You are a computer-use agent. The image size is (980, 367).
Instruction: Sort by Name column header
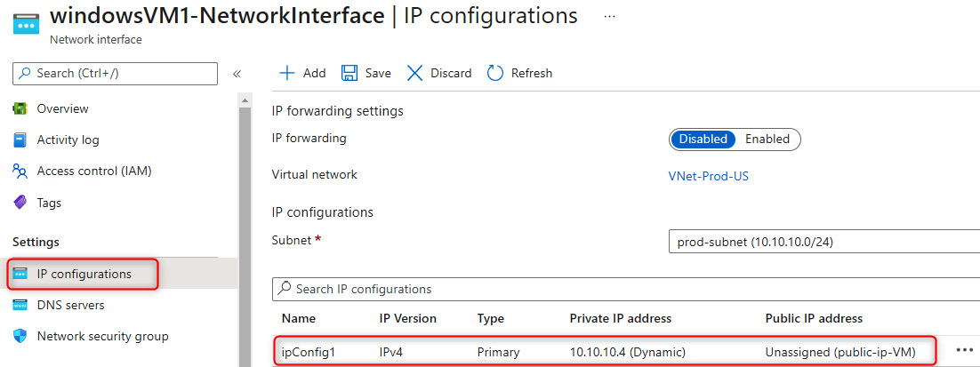click(299, 318)
